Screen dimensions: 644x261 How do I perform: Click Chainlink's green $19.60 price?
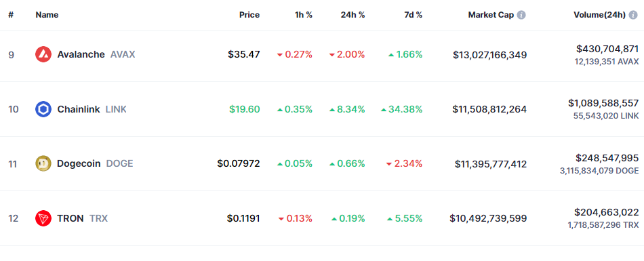[244, 109]
